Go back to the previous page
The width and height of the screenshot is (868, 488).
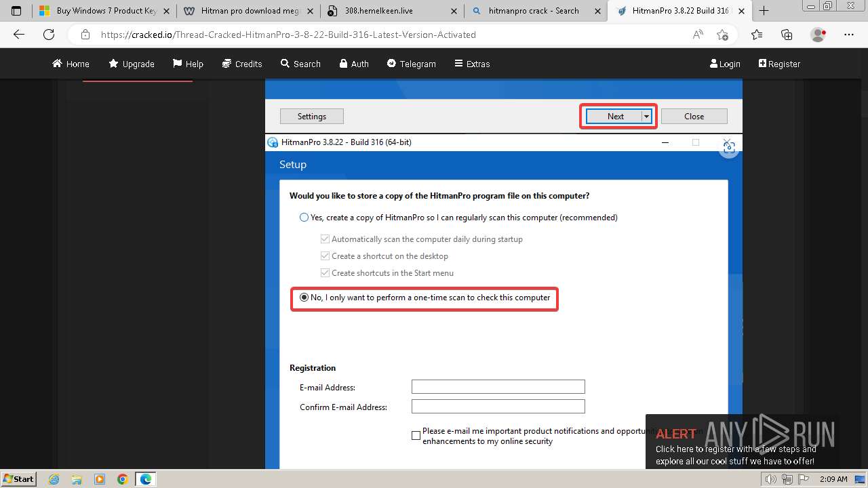[x=19, y=35]
